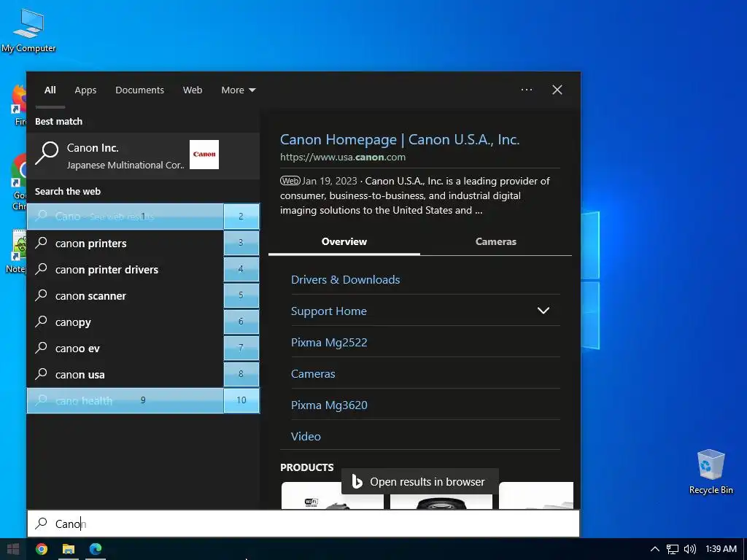Click the www.usa.canon.com URL

343,157
